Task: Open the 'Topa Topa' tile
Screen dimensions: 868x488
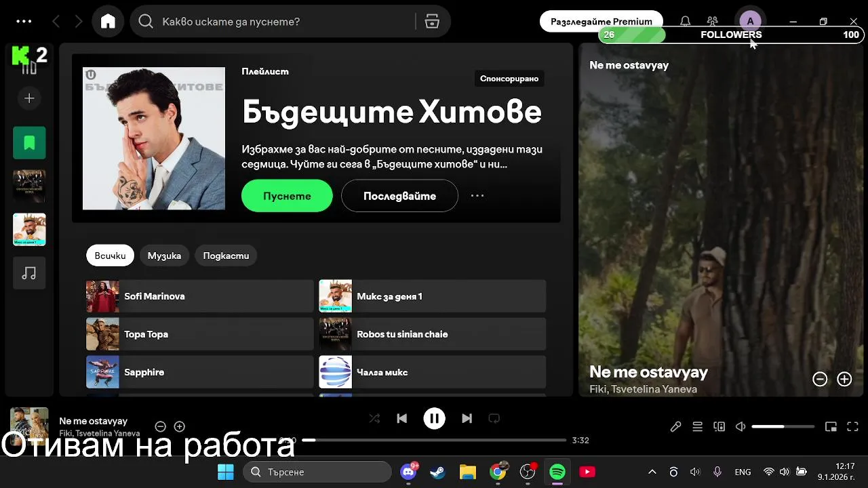Action: pyautogui.click(x=199, y=334)
